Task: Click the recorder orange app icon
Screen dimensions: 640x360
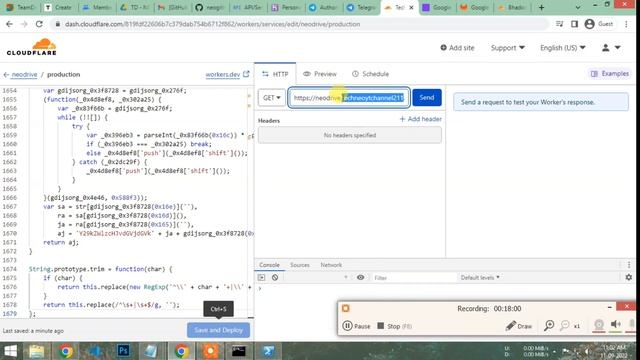Action: pos(346,308)
